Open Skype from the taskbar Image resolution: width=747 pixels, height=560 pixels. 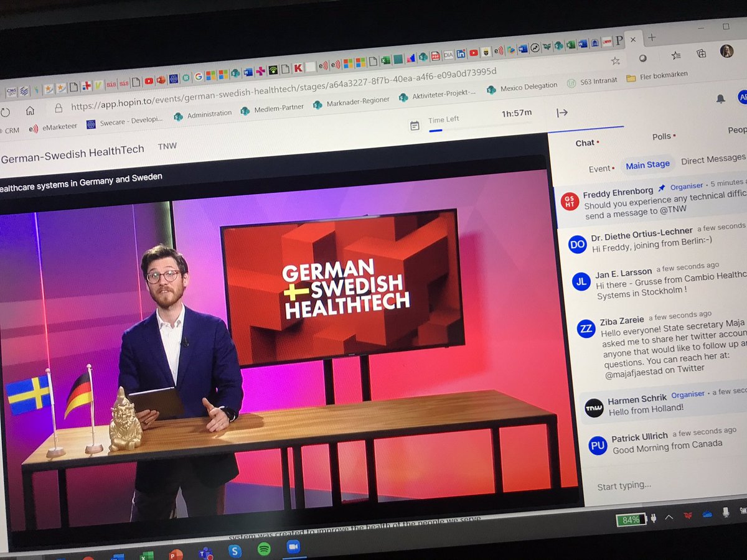235,550
